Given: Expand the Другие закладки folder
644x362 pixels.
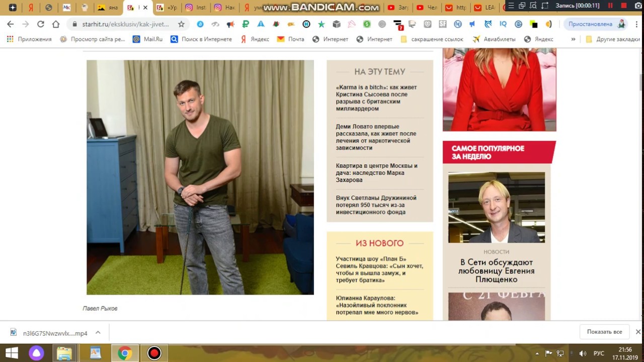Looking at the screenshot, I should tap(613, 39).
